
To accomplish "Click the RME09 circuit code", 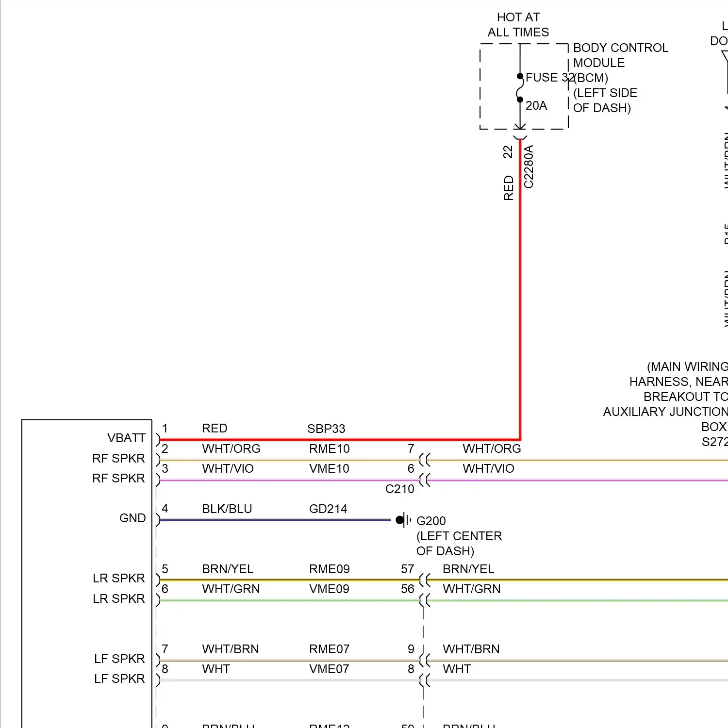I will [329, 569].
